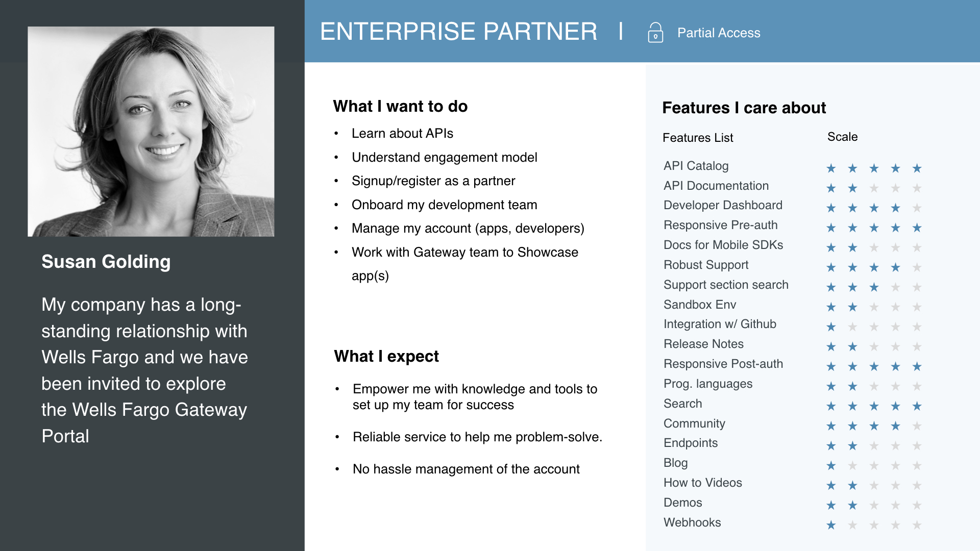The height and width of the screenshot is (551, 980).
Task: Click the fifth star for Developer Dashboard
Action: [x=917, y=208]
